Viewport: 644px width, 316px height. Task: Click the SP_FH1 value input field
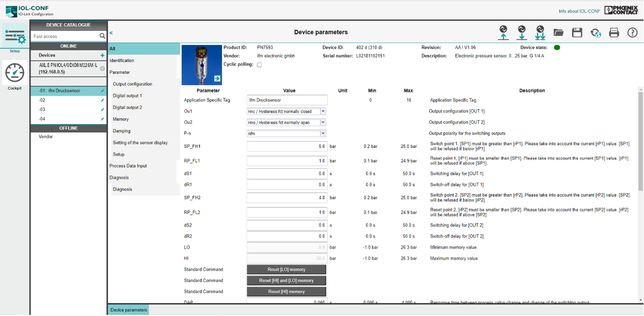click(287, 147)
